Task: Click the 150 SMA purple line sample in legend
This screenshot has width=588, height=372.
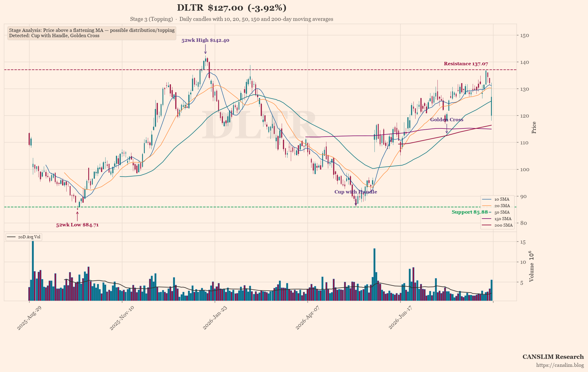Action: [487, 219]
